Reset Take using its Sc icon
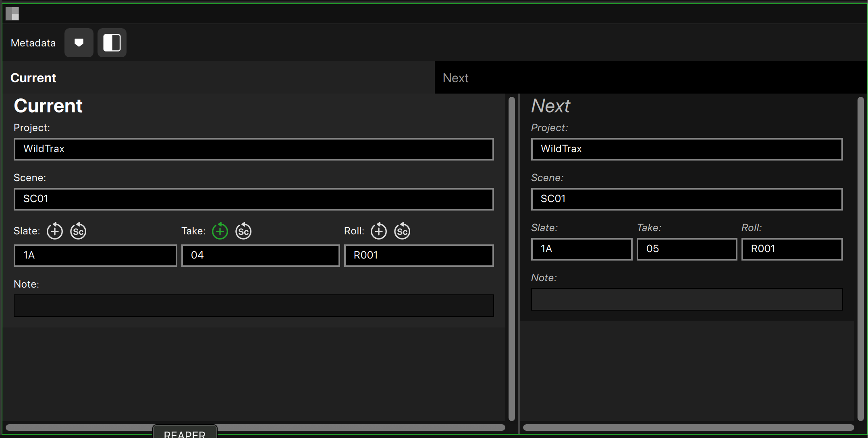Viewport: 868px width, 438px height. (243, 231)
